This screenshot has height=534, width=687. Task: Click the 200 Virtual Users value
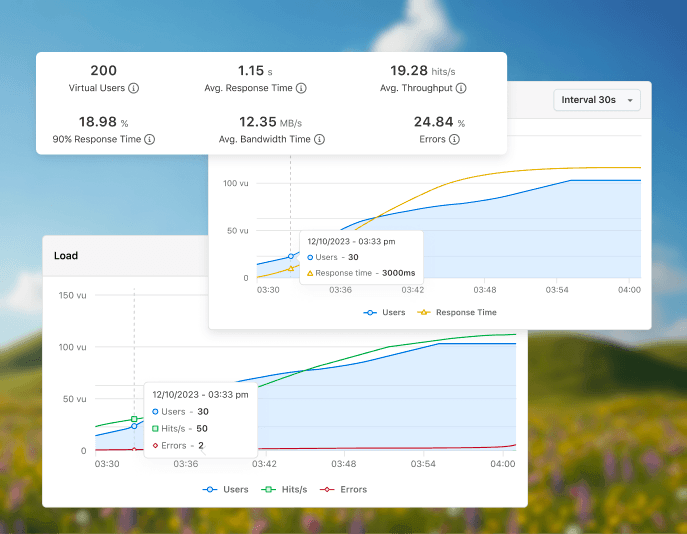coord(103,71)
